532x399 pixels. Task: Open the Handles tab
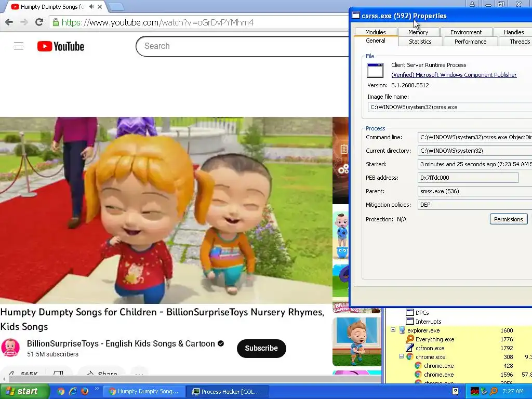click(514, 32)
